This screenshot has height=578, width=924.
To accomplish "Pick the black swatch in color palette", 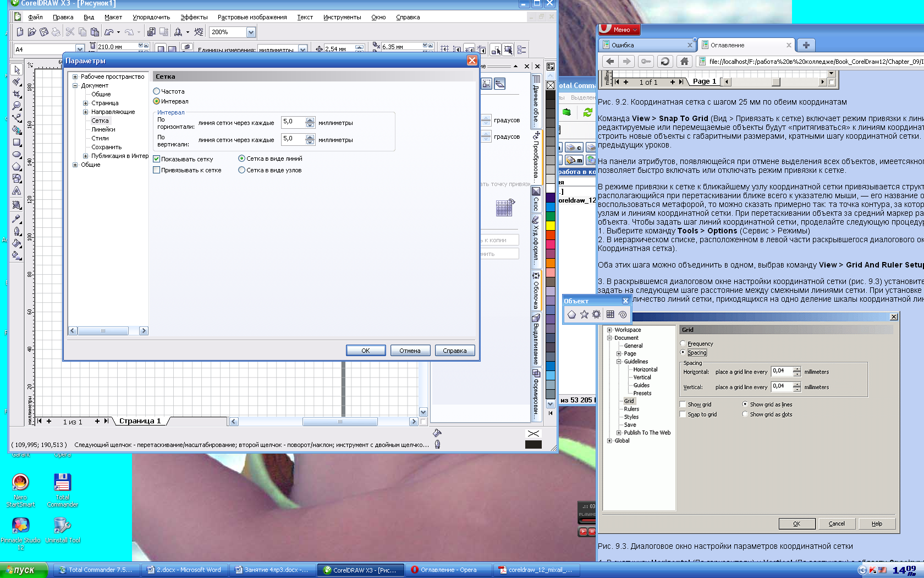I will [x=551, y=95].
